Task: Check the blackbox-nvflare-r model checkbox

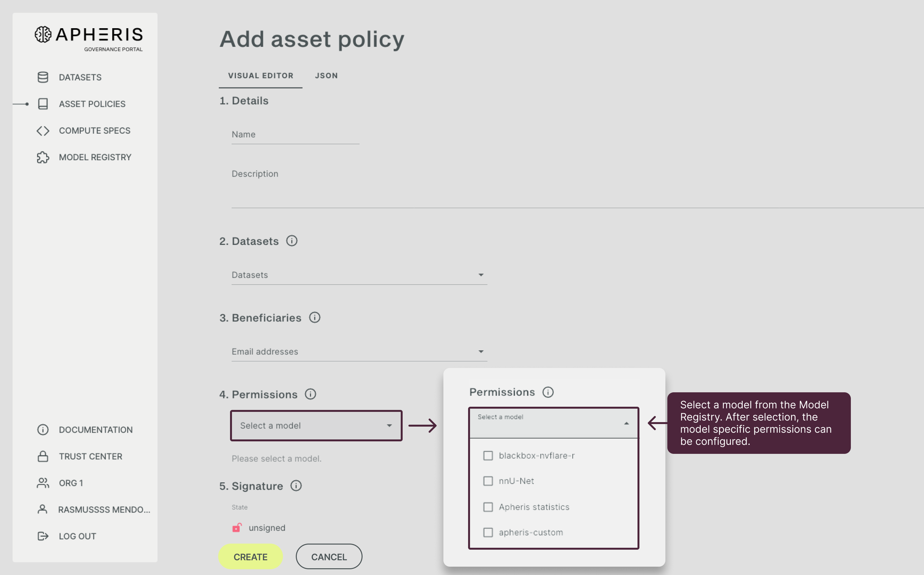Action: pyautogui.click(x=488, y=455)
